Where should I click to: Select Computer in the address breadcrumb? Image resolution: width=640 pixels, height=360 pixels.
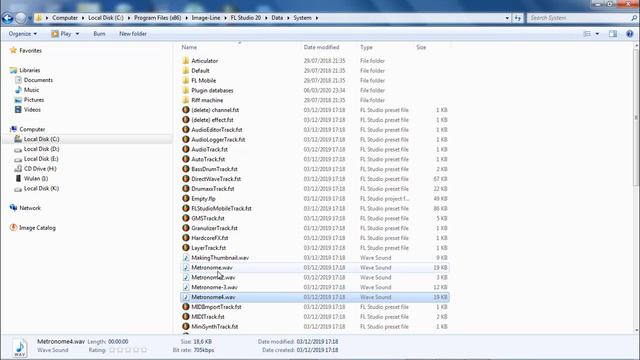point(64,18)
